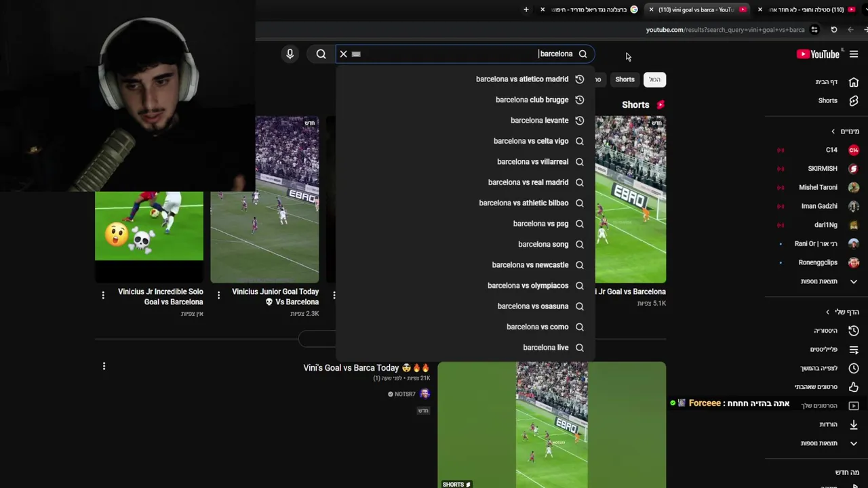Open the Iman Gadzhi subscription
Viewport: 868px width, 488px height.
pos(819,206)
